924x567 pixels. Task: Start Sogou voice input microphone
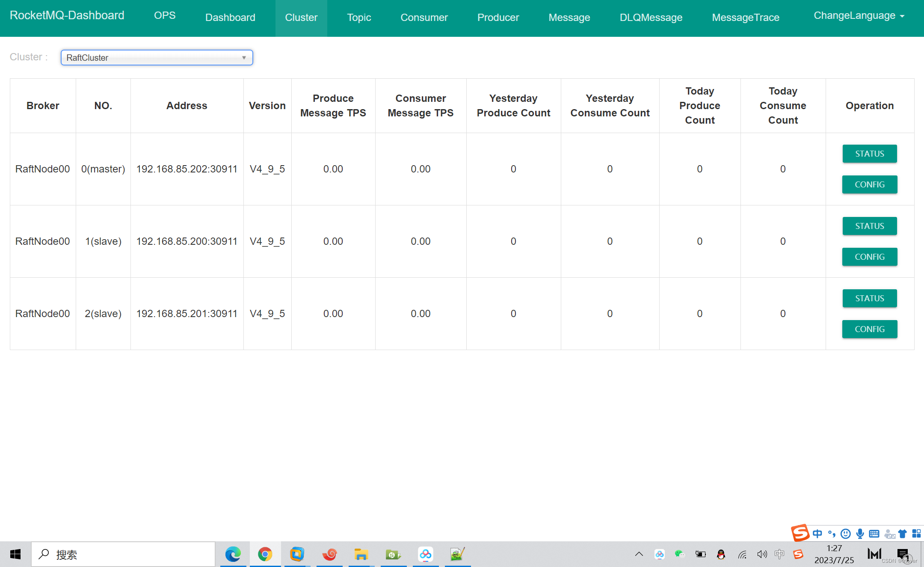[x=860, y=534]
